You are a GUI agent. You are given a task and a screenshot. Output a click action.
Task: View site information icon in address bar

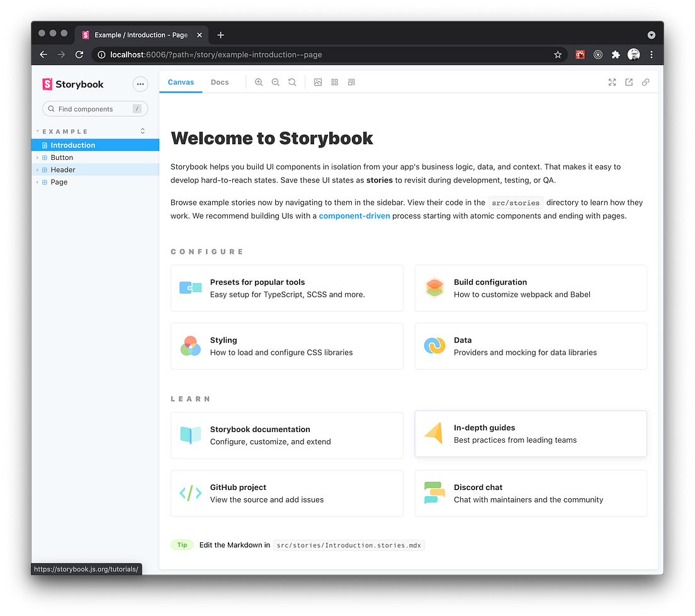pos(101,55)
